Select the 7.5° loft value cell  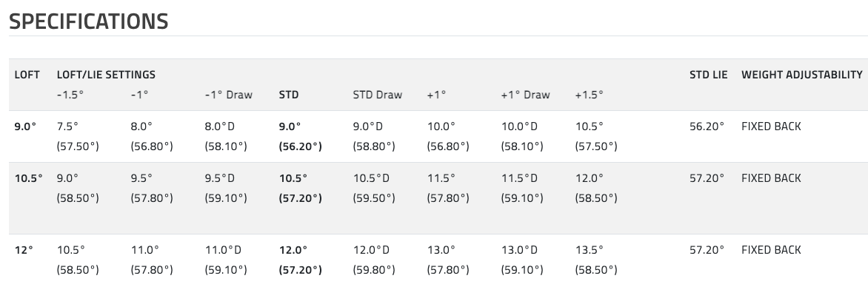[68, 126]
